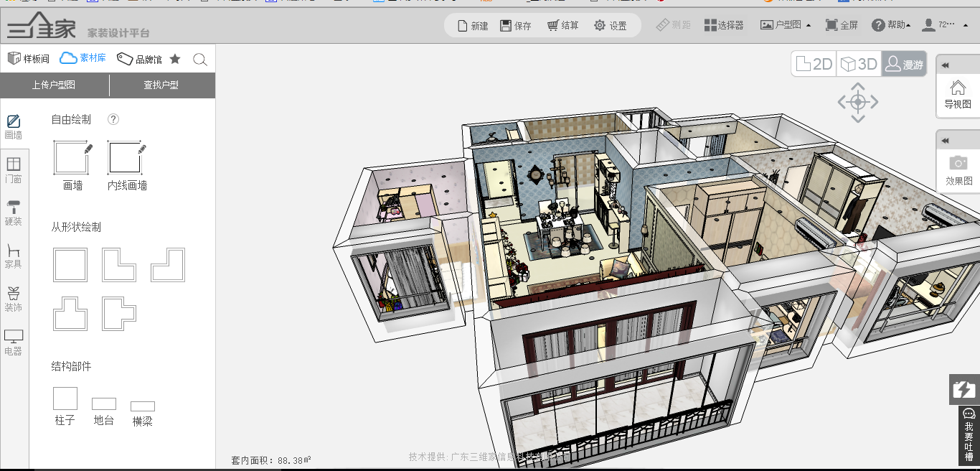Pick the cross-notched room shape
980x471 pixels.
click(x=119, y=314)
